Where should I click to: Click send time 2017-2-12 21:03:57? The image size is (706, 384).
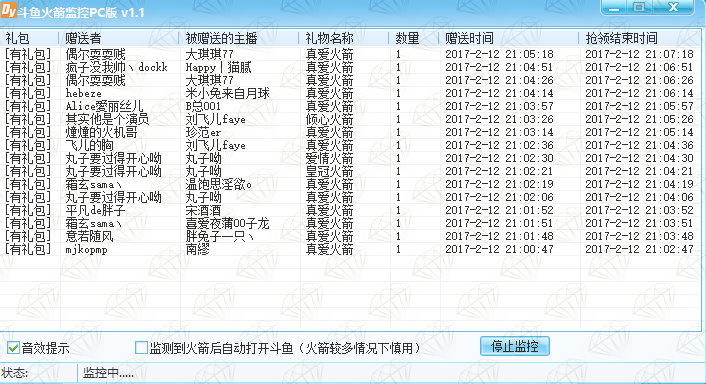499,106
